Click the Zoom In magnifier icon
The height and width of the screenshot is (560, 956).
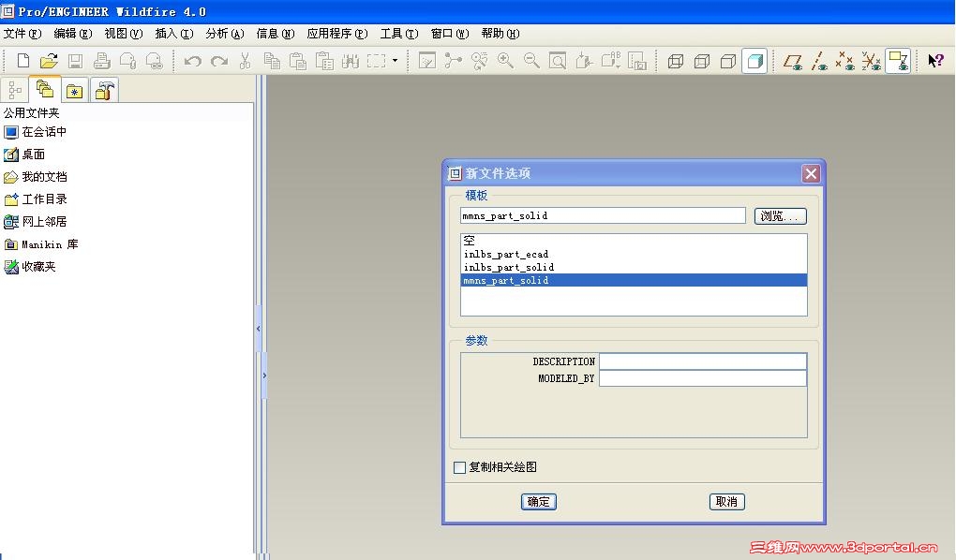[x=505, y=60]
